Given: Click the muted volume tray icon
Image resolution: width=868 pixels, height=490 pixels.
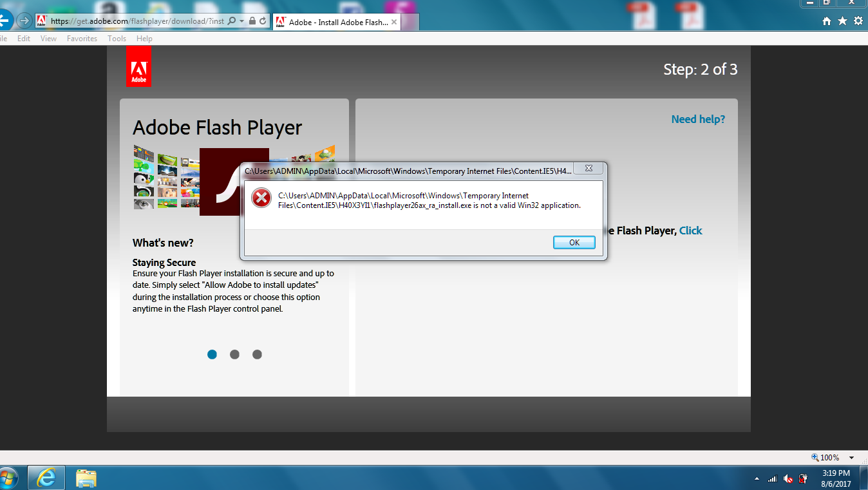Looking at the screenshot, I should click(x=788, y=479).
